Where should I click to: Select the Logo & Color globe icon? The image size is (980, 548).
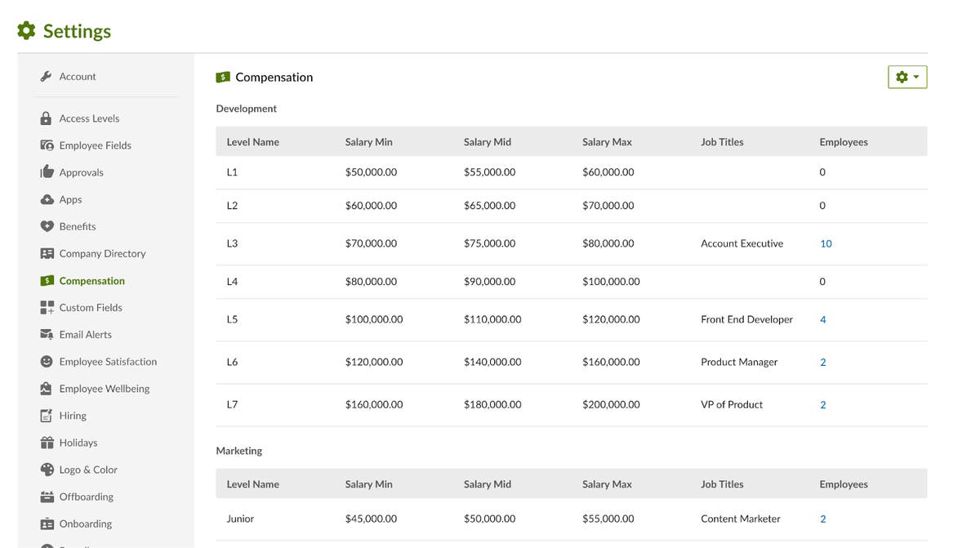tap(47, 470)
